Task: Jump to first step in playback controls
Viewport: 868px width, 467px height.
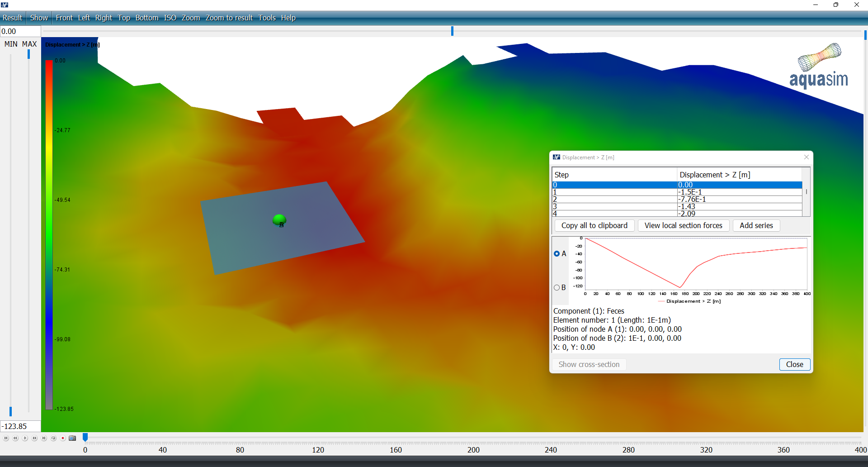Action: click(6, 438)
